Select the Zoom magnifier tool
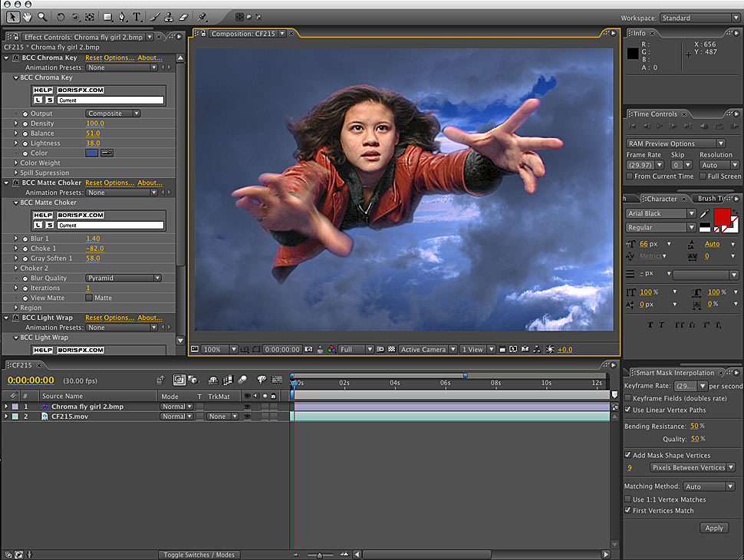This screenshot has width=744, height=560. pyautogui.click(x=42, y=16)
